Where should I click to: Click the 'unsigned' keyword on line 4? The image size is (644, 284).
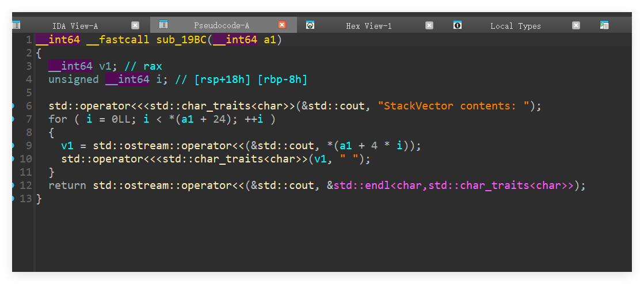coord(74,79)
